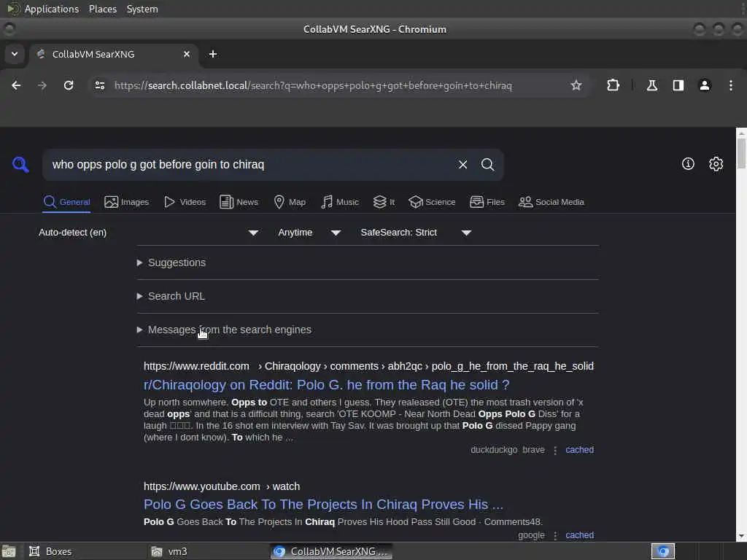Switch to the Science category
Image resolution: width=747 pixels, height=560 pixels.
pos(432,202)
